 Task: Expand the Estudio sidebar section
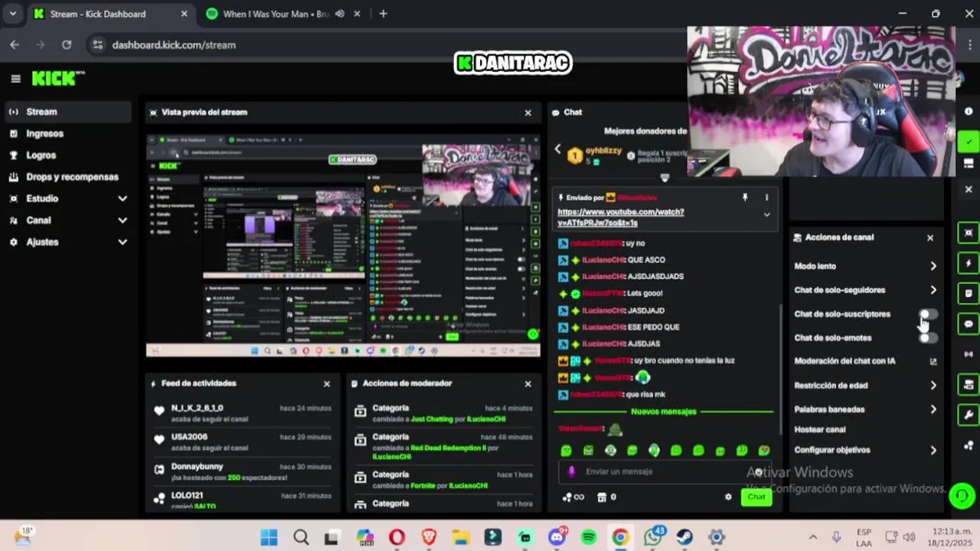67,198
